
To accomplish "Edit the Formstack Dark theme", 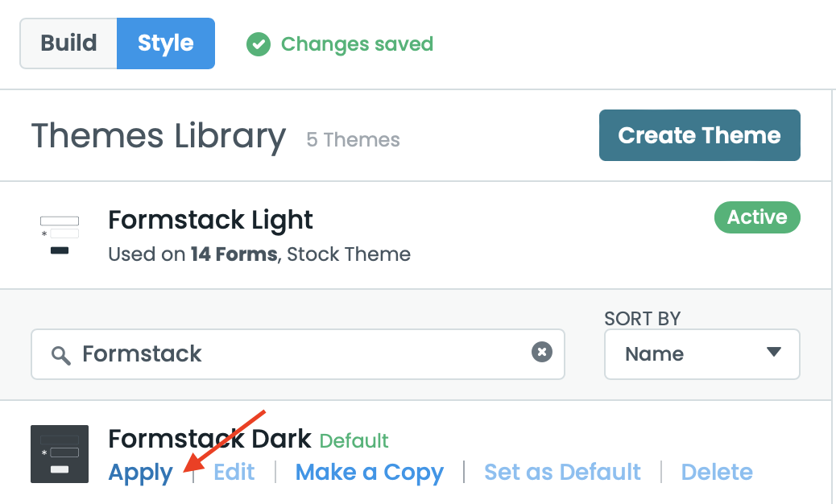I will coord(234,473).
